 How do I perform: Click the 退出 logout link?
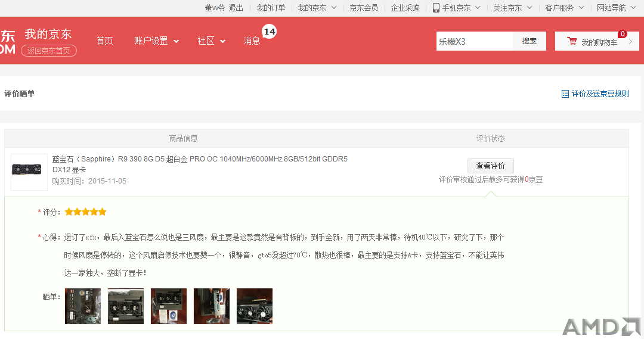(236, 8)
